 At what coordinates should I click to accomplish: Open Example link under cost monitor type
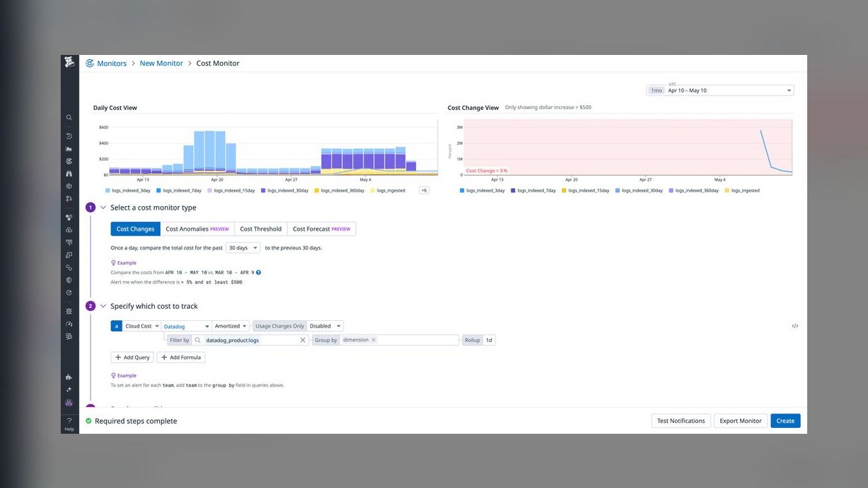click(x=124, y=262)
